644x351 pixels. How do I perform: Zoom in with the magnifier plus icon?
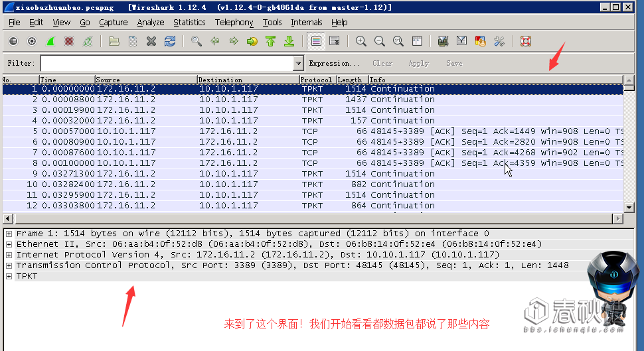[361, 41]
